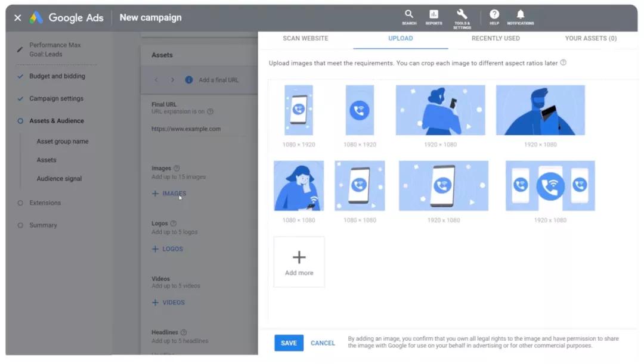Screen dimensions: 644x364
Task: Close the new campaign editor with X
Action: coord(18,18)
